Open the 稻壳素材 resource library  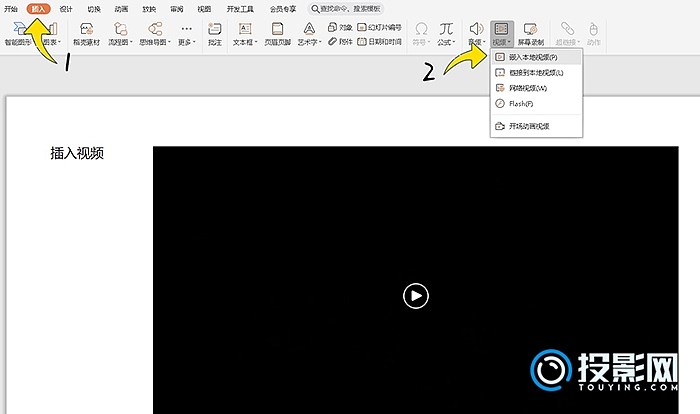[x=86, y=34]
